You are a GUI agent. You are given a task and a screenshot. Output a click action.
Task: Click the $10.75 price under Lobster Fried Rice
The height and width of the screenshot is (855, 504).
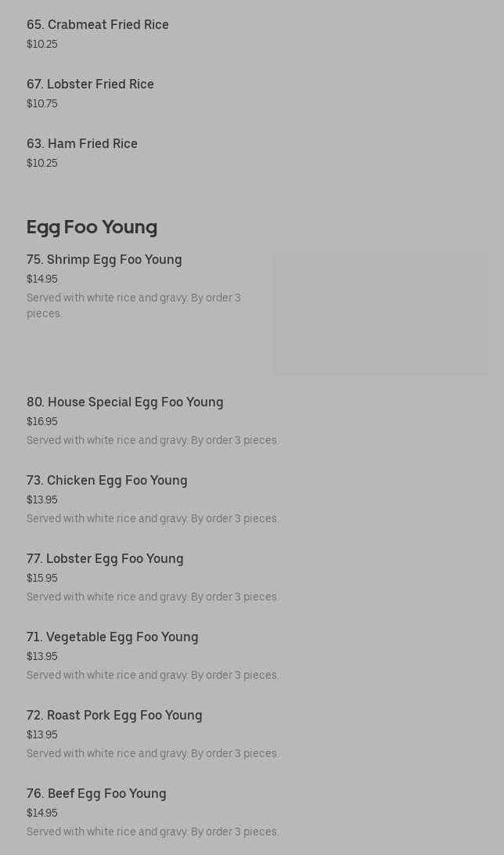(x=42, y=104)
